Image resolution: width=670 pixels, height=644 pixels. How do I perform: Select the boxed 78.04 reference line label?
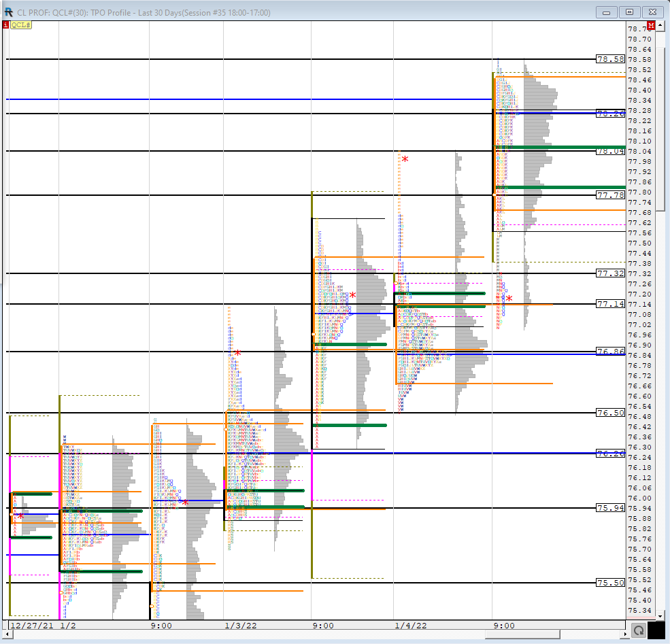[611, 151]
